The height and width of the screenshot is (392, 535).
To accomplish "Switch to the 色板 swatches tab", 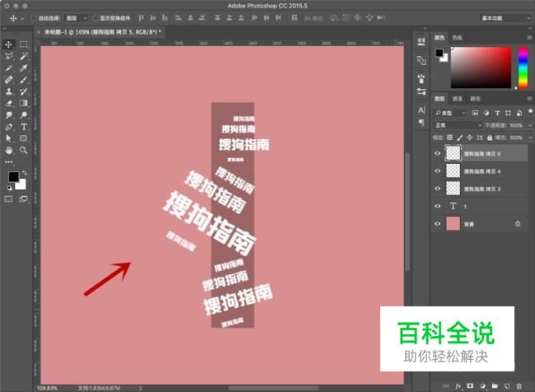I will click(x=457, y=38).
